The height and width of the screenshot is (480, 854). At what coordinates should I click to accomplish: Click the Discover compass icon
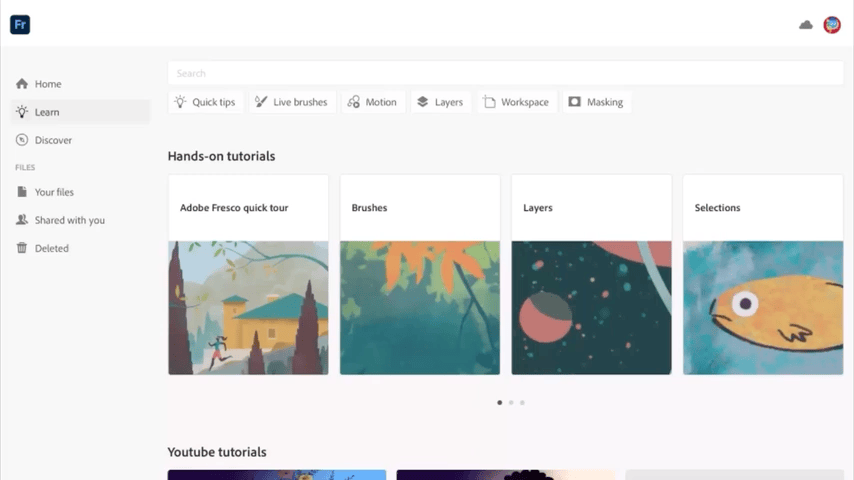pyautogui.click(x=22, y=140)
